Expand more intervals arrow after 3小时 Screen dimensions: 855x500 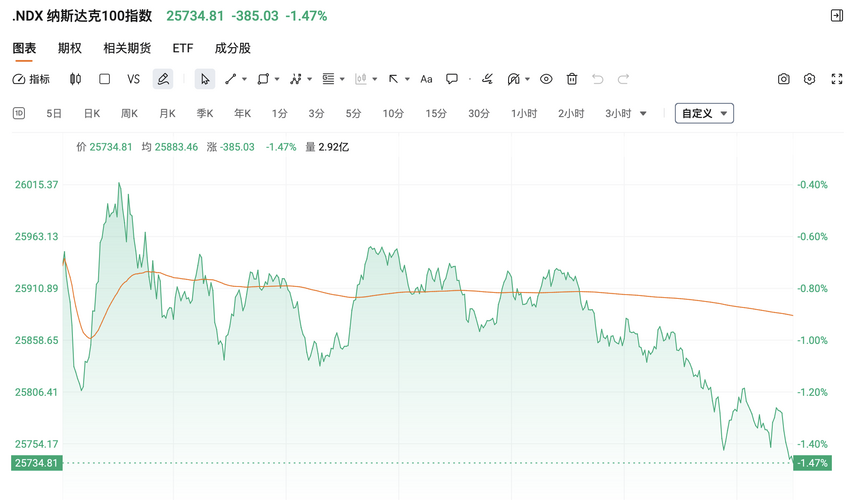pos(643,113)
